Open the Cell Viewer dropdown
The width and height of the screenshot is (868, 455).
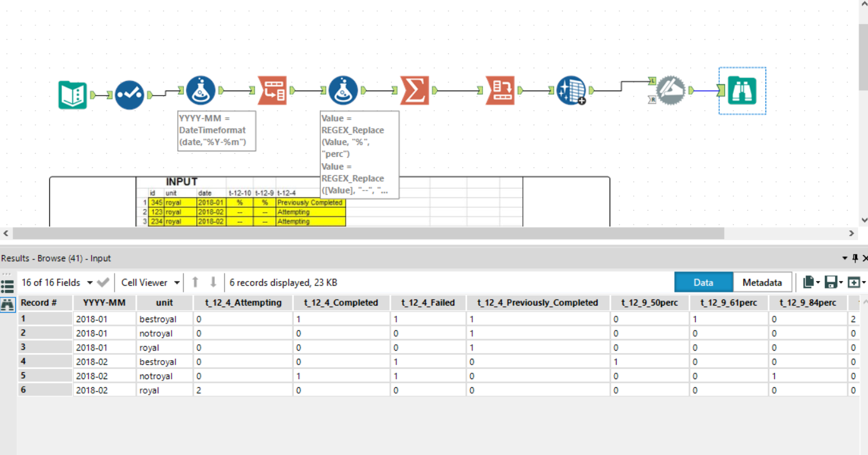(150, 283)
